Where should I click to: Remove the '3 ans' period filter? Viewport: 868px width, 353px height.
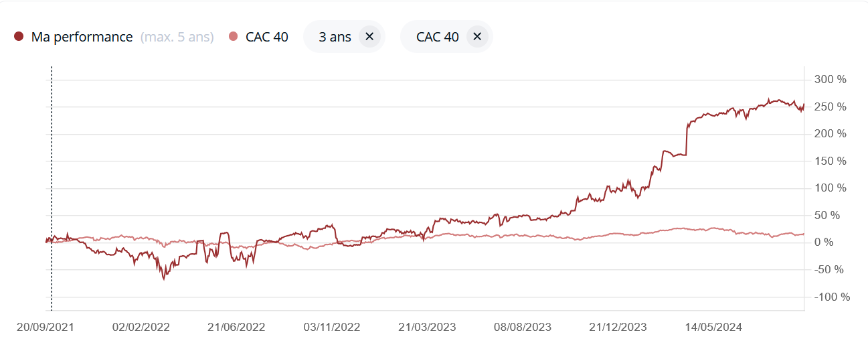point(369,37)
